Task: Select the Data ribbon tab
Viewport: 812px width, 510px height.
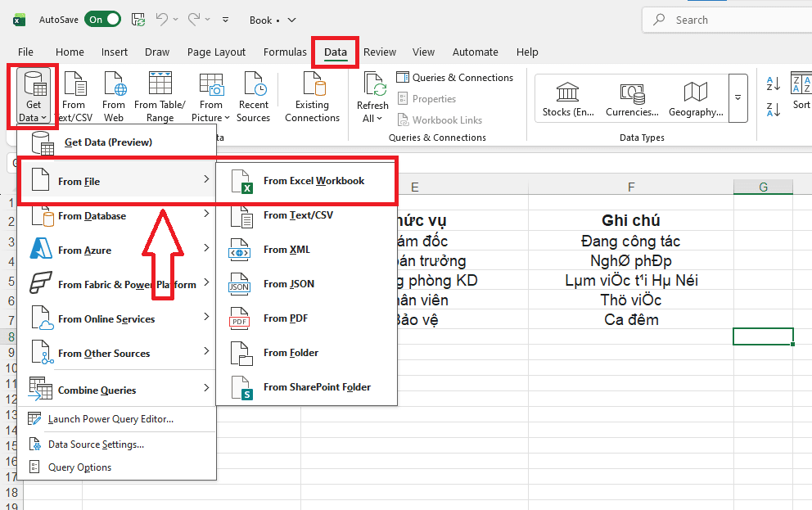Action: pyautogui.click(x=335, y=52)
